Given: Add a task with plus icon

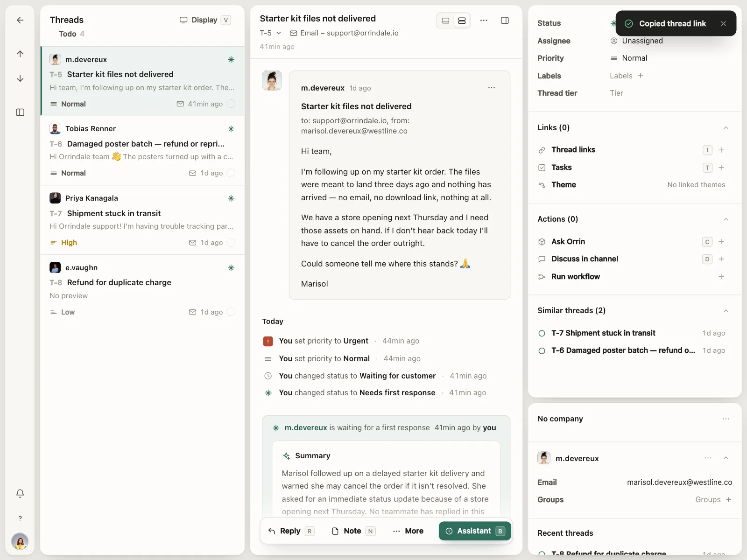Looking at the screenshot, I should pos(721,168).
